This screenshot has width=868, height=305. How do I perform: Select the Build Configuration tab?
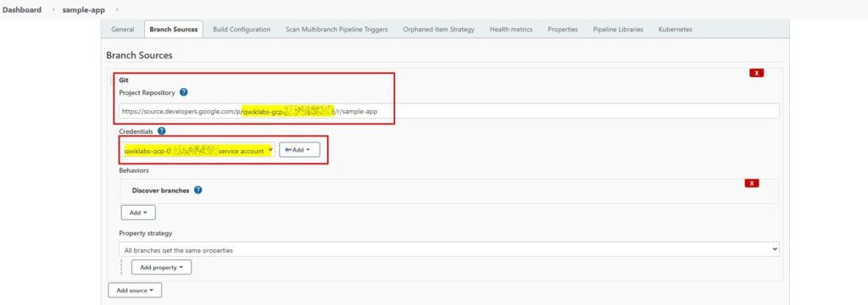(242, 30)
